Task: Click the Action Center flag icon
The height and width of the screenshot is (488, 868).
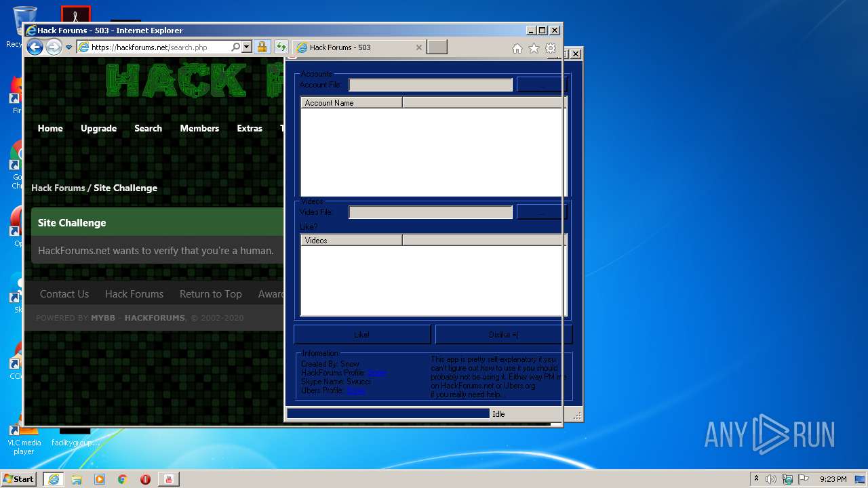Action: click(804, 479)
